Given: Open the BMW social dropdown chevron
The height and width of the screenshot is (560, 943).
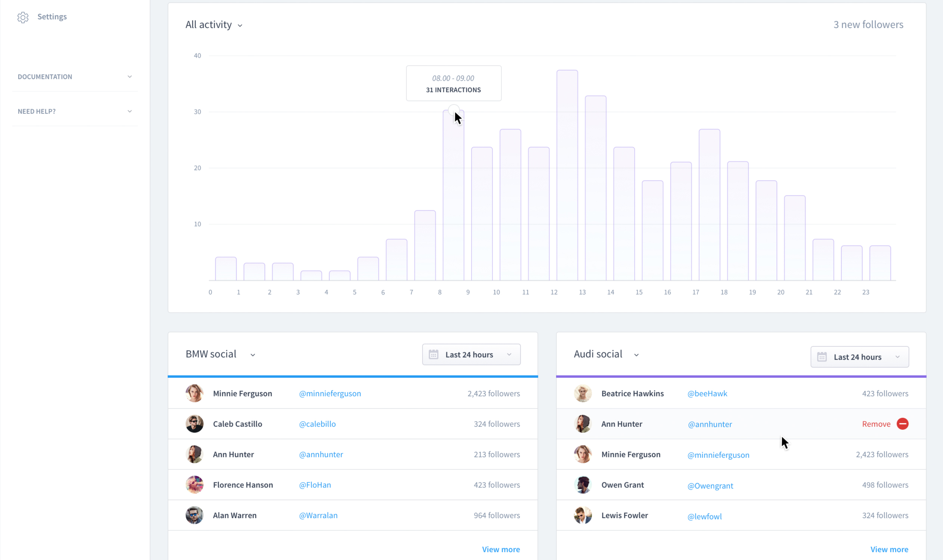Looking at the screenshot, I should click(253, 355).
